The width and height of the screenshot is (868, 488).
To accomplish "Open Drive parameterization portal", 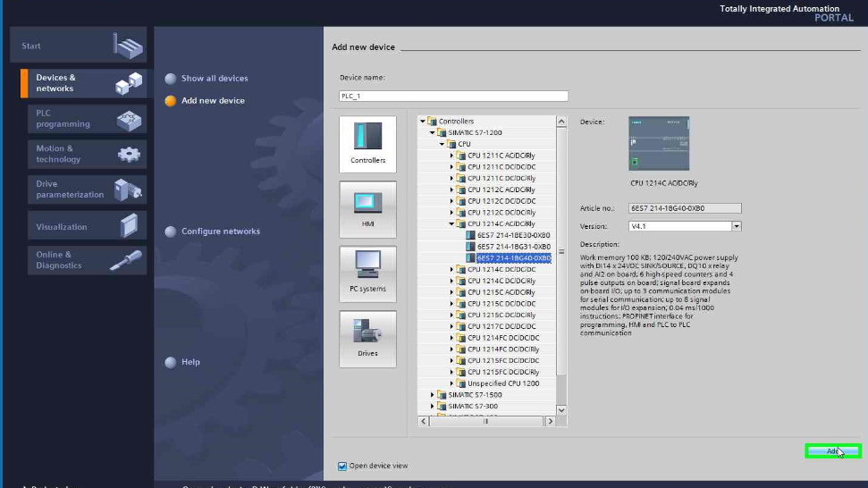I will [x=87, y=189].
